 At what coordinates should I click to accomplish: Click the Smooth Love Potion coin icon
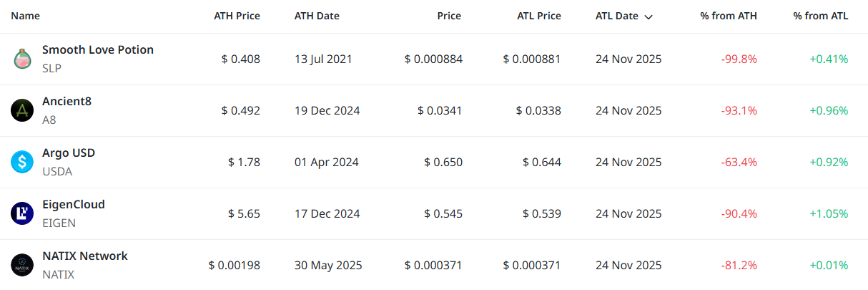point(22,59)
